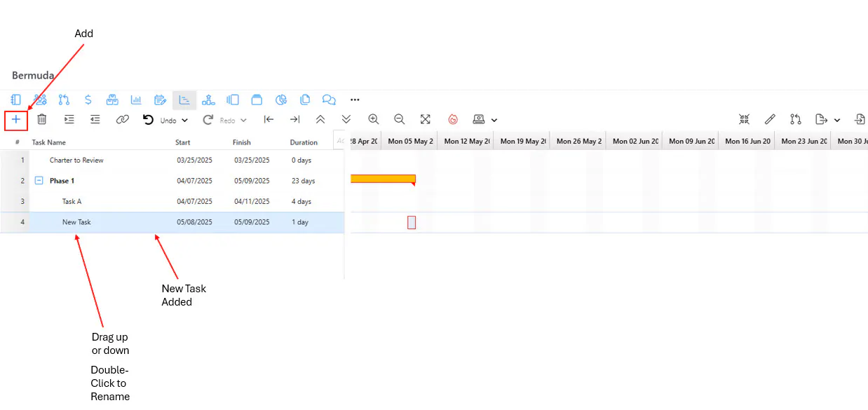This screenshot has height=410, width=868.
Task: Click the export file icon
Action: 821,120
